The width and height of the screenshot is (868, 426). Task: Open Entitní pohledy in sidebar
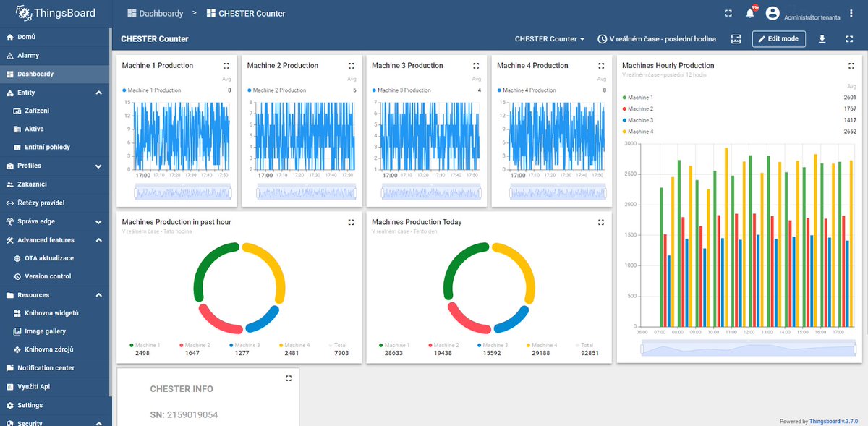(x=56, y=148)
